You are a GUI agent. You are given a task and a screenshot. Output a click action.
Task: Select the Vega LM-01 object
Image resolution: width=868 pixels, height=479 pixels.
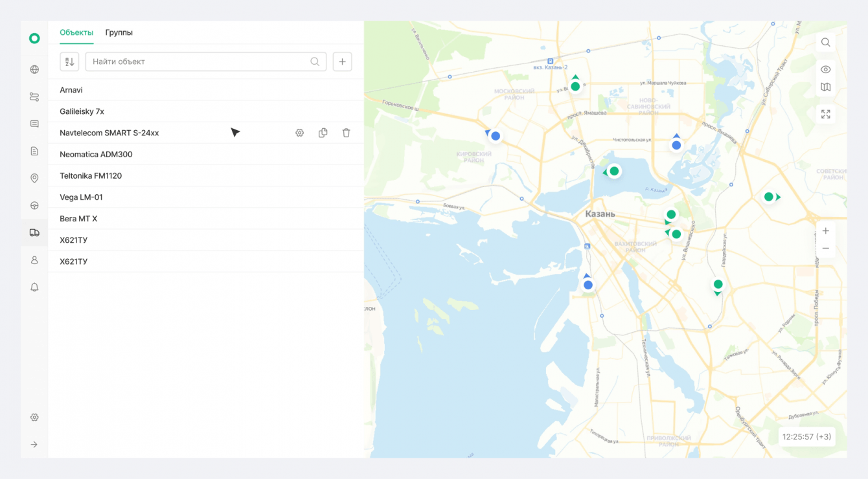tap(206, 197)
